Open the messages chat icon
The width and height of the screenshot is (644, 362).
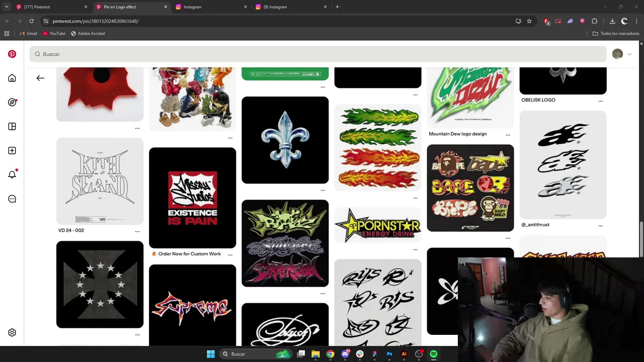click(12, 199)
